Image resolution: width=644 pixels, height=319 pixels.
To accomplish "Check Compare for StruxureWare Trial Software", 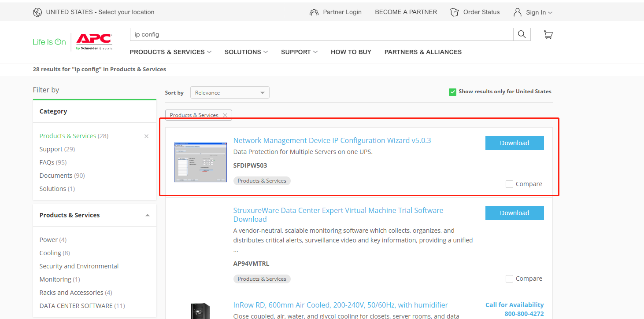I will pyautogui.click(x=509, y=279).
